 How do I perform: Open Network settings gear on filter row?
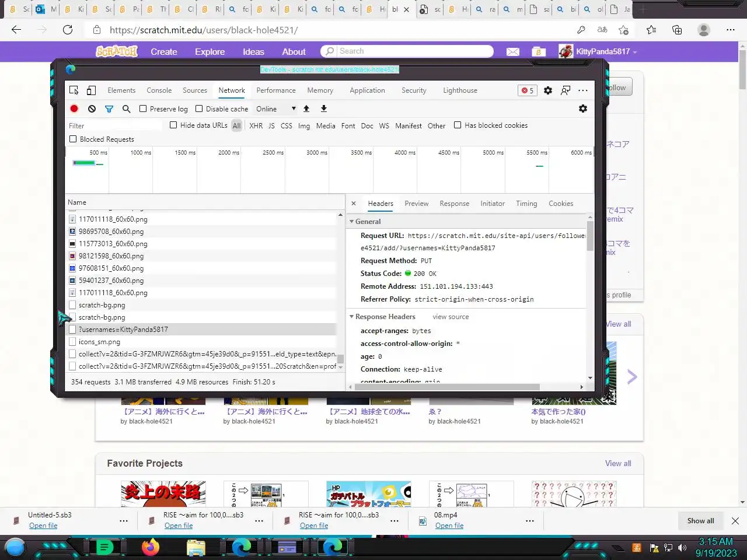(x=583, y=108)
